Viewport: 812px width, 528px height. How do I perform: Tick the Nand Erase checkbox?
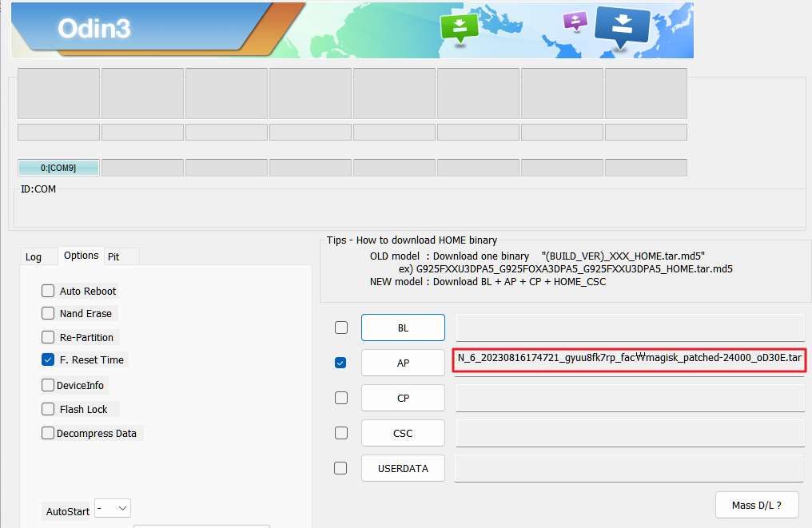coord(48,313)
